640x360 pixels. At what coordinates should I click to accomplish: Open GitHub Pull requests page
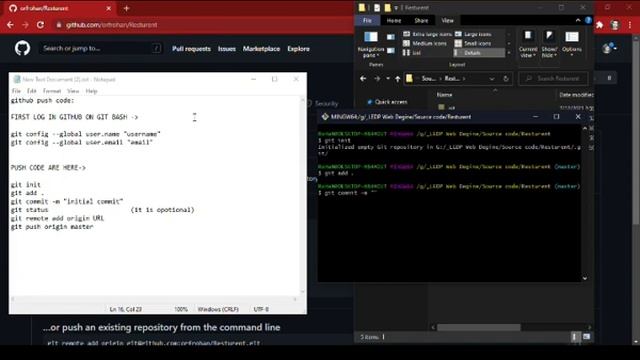(191, 49)
